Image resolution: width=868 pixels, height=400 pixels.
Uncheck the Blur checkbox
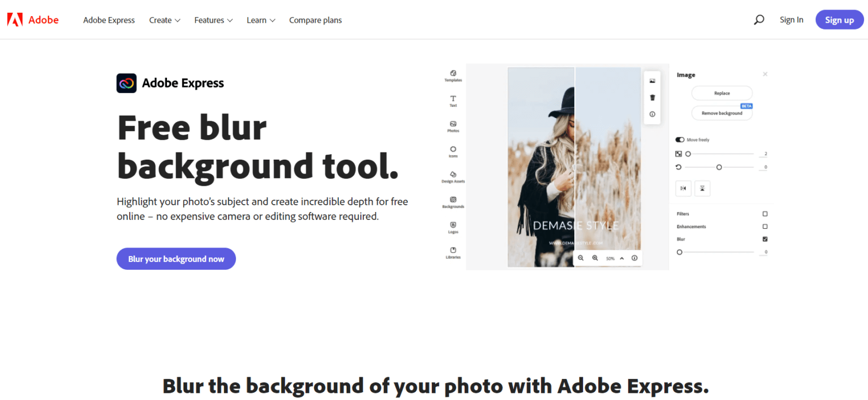pyautogui.click(x=765, y=239)
